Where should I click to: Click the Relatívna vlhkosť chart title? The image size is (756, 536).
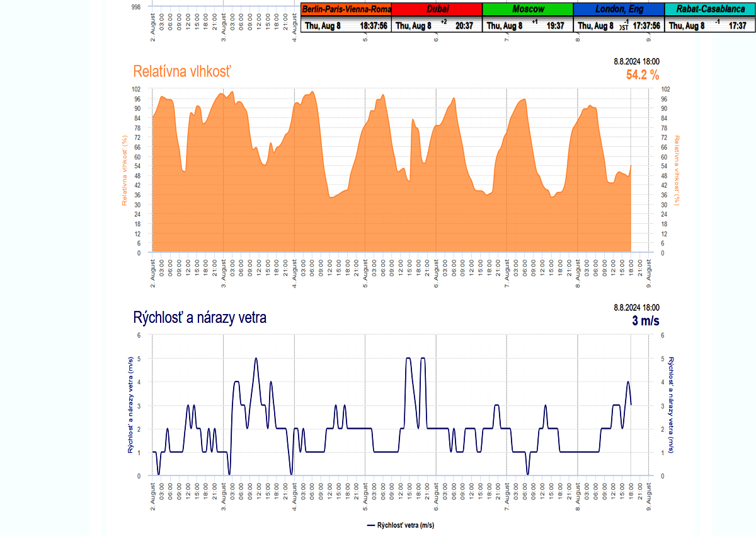[182, 71]
